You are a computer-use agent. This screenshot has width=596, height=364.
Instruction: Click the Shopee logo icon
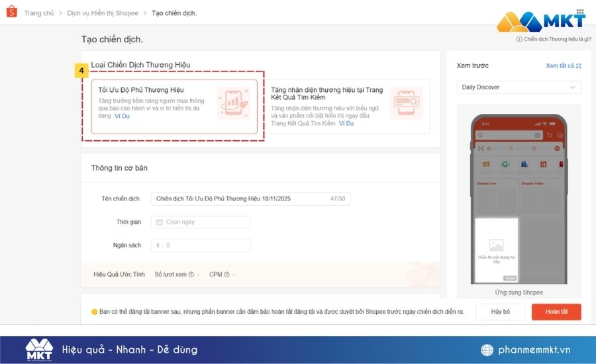(x=12, y=12)
